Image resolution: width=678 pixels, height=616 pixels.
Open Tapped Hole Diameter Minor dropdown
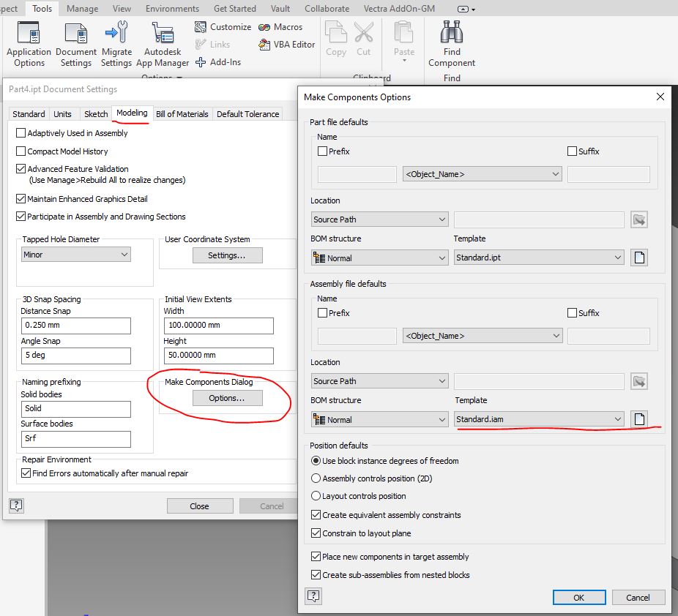pos(75,255)
